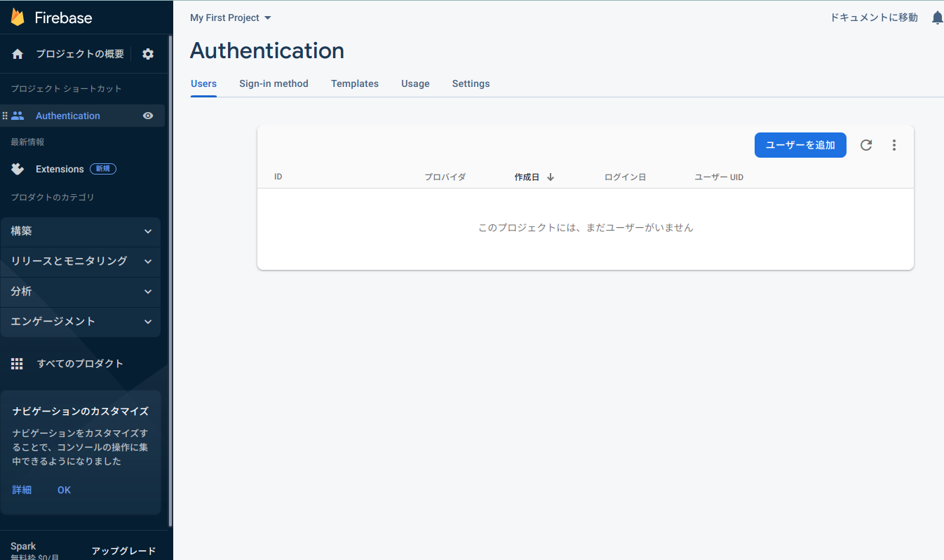Expand the リリースとモニタリング category
This screenshot has width=944, height=560.
tap(81, 261)
